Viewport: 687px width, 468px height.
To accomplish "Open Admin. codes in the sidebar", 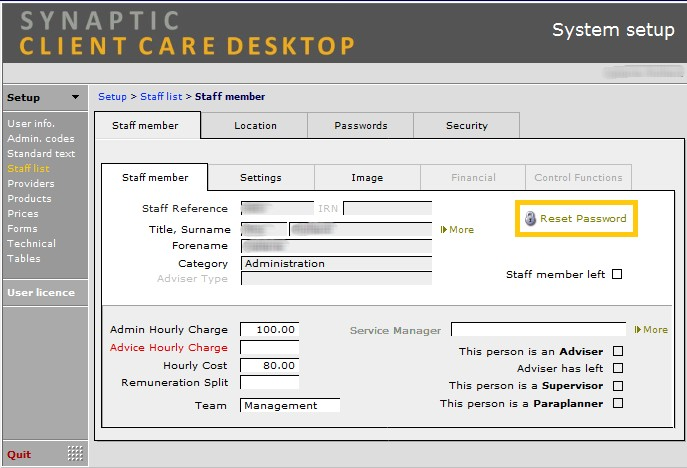I will pos(41,138).
